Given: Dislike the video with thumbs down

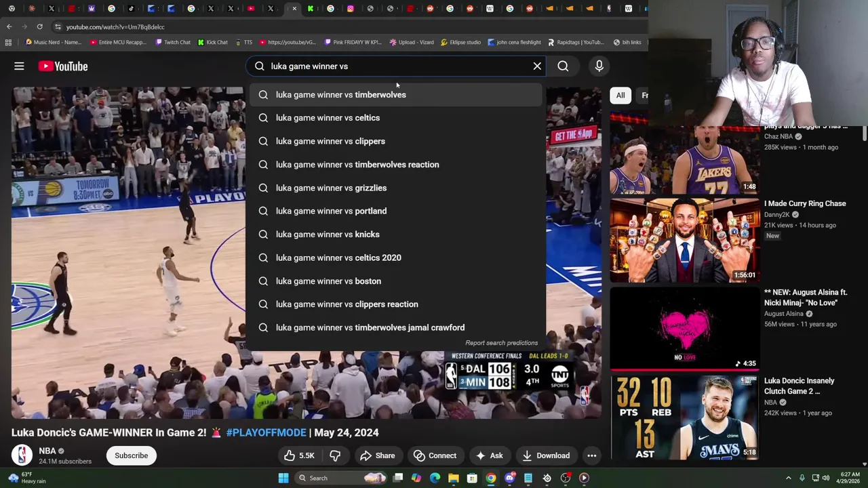Looking at the screenshot, I should pos(335,455).
